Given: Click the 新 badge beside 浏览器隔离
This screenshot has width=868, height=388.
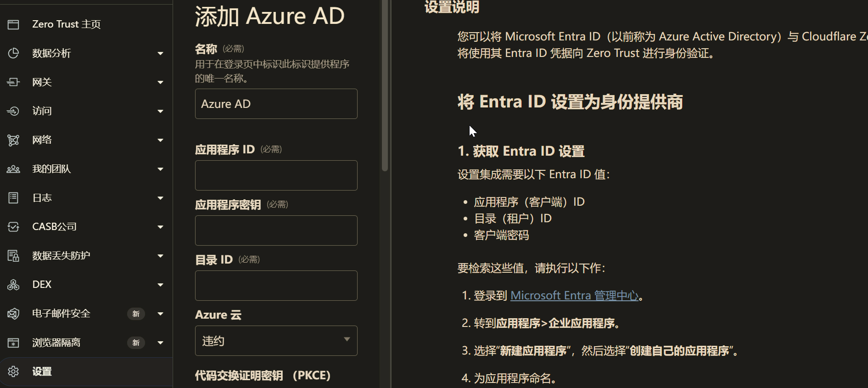Looking at the screenshot, I should tap(136, 343).
